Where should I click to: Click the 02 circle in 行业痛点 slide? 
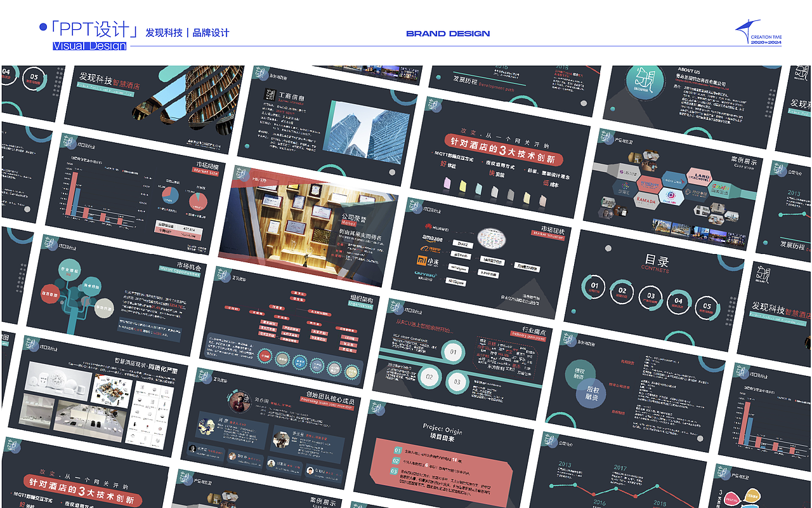pos(429,377)
